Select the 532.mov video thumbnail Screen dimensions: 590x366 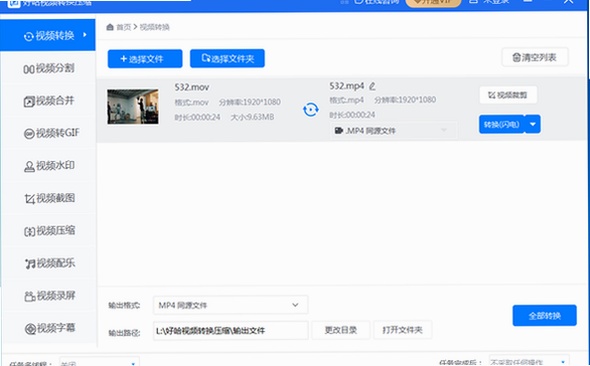pyautogui.click(x=133, y=106)
